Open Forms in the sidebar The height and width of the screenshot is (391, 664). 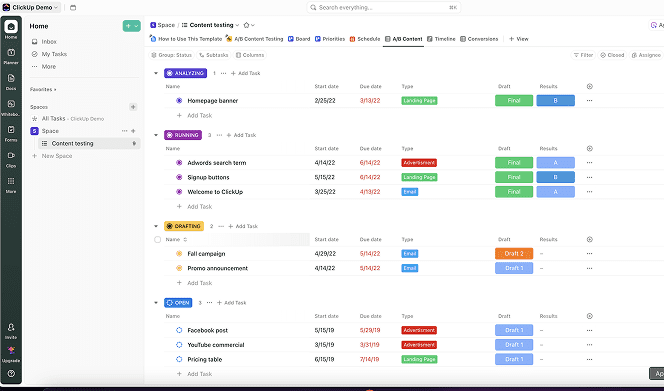tap(11, 133)
